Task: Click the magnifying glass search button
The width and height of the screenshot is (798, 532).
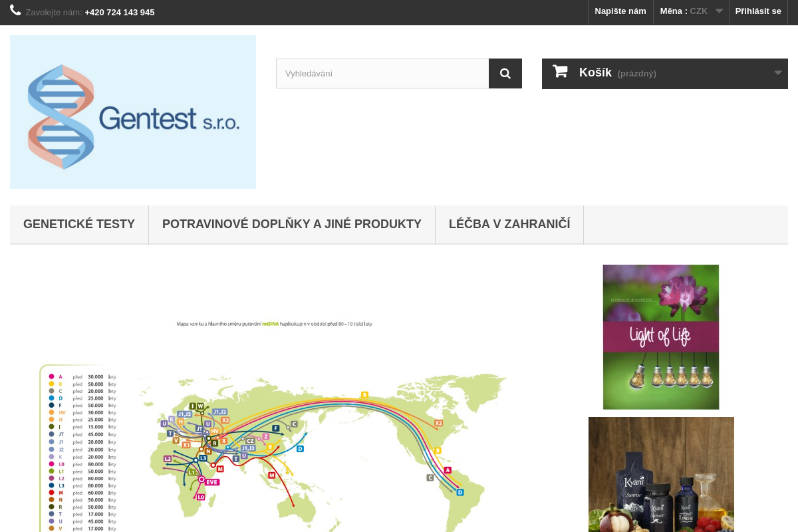Action: [505, 73]
